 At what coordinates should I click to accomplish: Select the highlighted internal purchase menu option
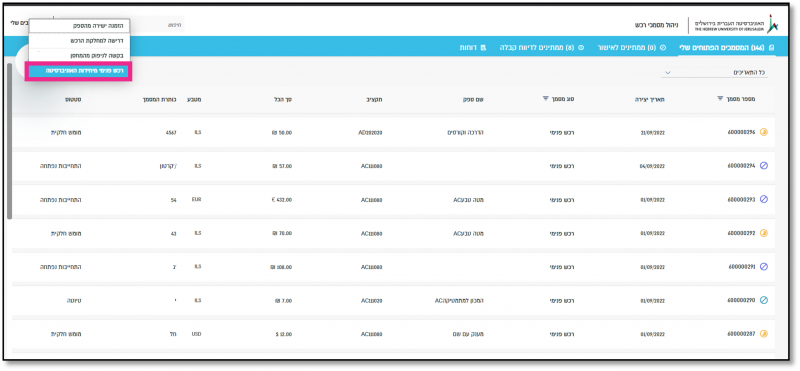tap(79, 71)
